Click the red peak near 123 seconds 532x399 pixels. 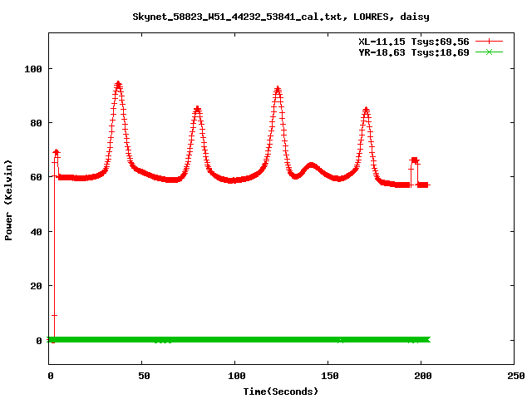(278, 90)
